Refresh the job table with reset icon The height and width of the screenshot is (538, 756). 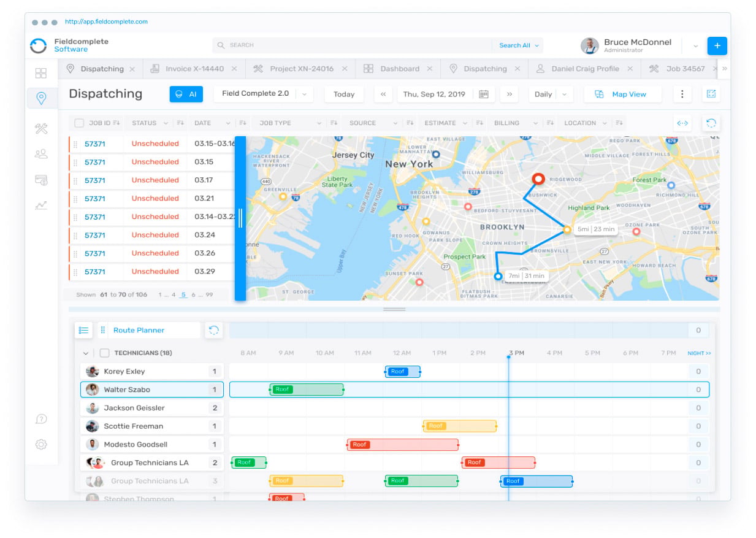coord(711,123)
